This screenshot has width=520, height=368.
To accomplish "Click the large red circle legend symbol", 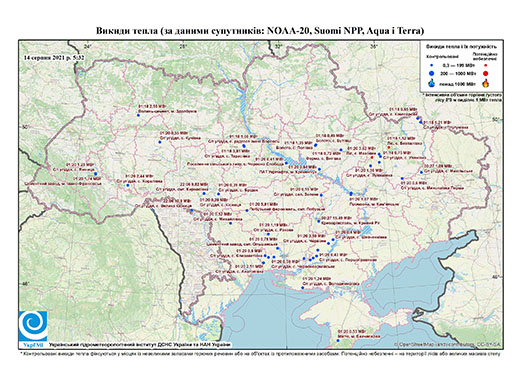I will [x=486, y=73].
